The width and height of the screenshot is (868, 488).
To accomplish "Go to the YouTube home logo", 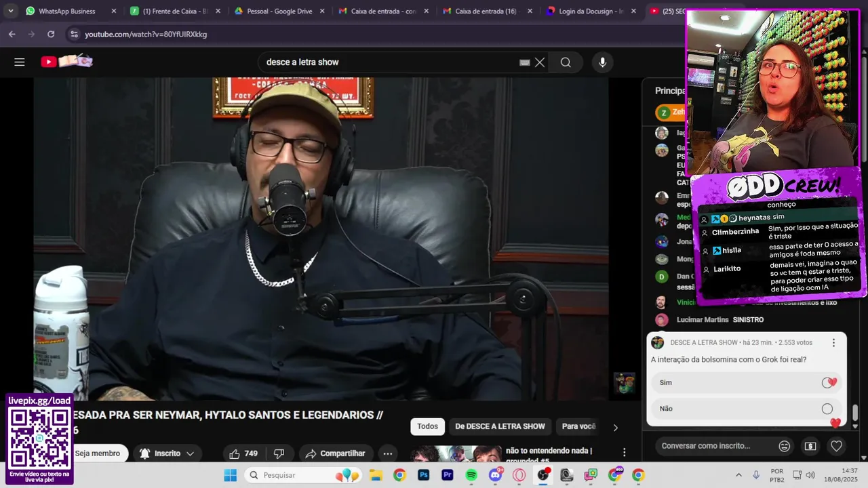I will [66, 62].
